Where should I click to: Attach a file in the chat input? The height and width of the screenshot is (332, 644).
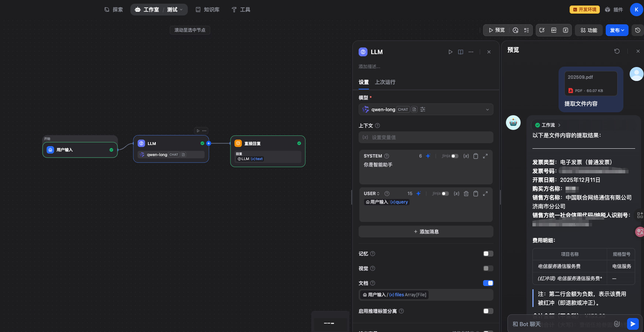click(617, 324)
